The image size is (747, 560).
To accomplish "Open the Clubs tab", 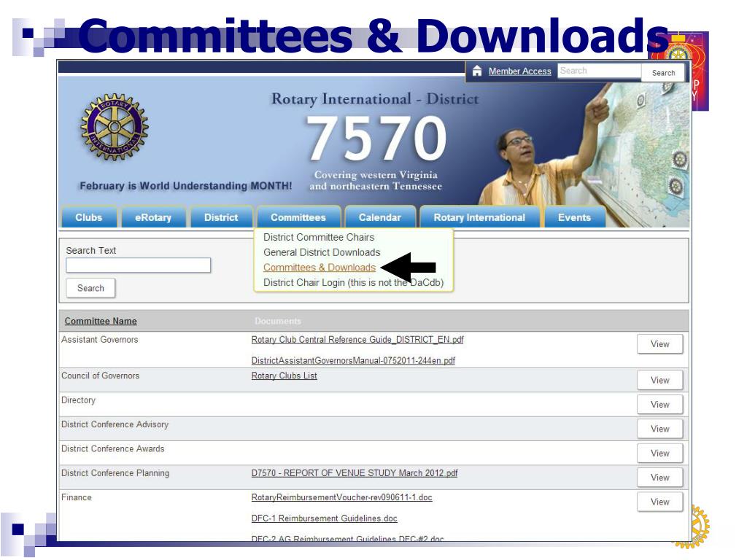I will click(89, 217).
